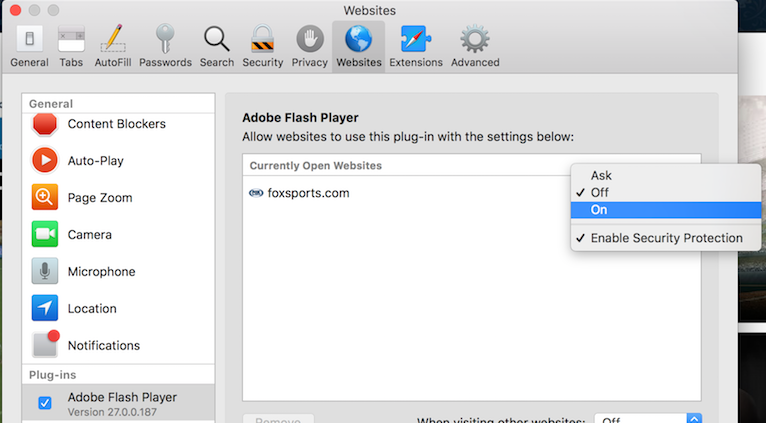Screen dimensions: 766x423
Task: Click the Content Blockers stop-sign icon
Action: click(x=45, y=124)
